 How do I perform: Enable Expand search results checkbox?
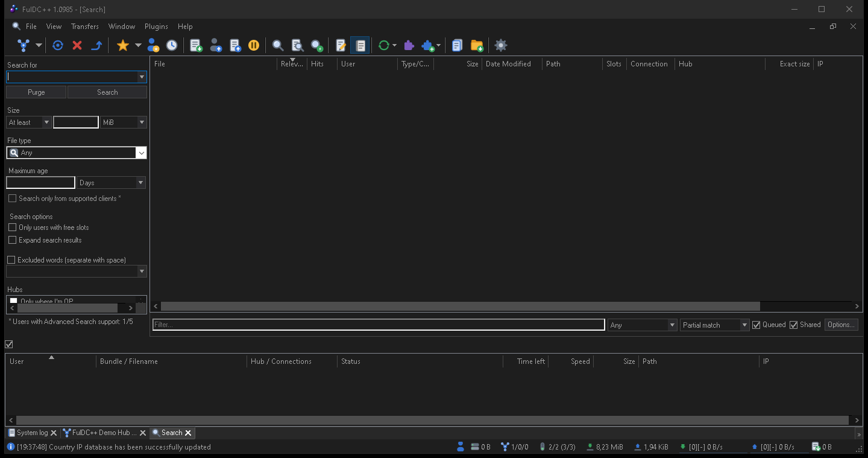coord(12,240)
